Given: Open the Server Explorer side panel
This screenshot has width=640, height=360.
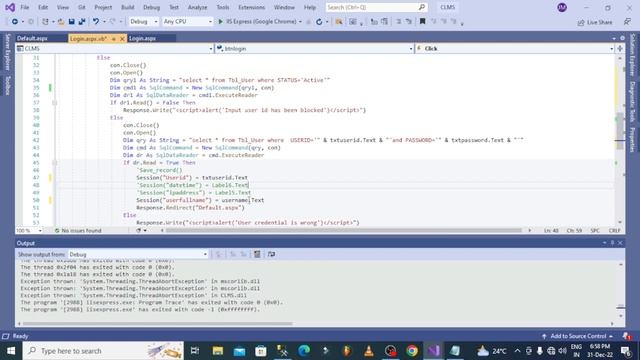Looking at the screenshot, I should tap(7, 52).
